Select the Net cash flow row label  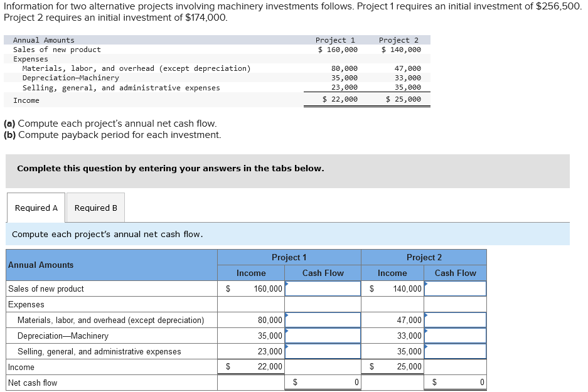click(112, 383)
